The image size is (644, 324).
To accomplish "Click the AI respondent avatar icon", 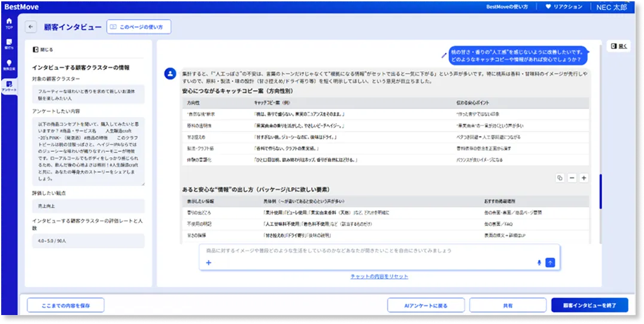I will pos(171,74).
